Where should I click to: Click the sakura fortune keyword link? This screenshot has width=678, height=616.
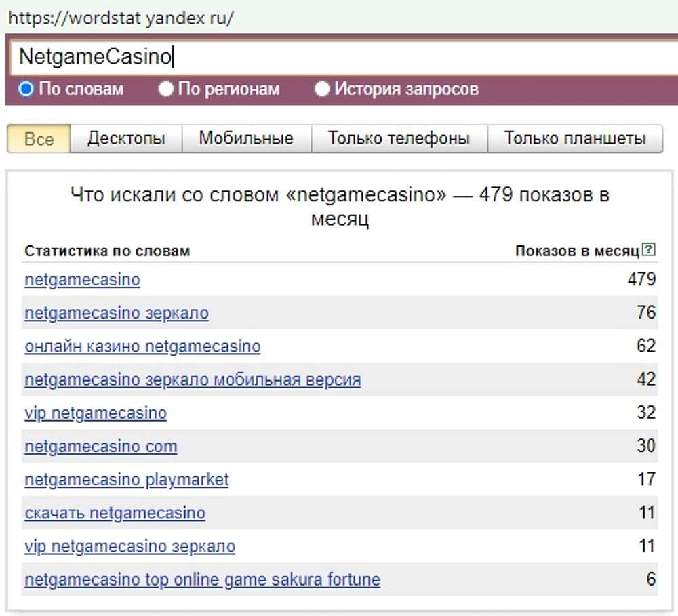(x=202, y=580)
